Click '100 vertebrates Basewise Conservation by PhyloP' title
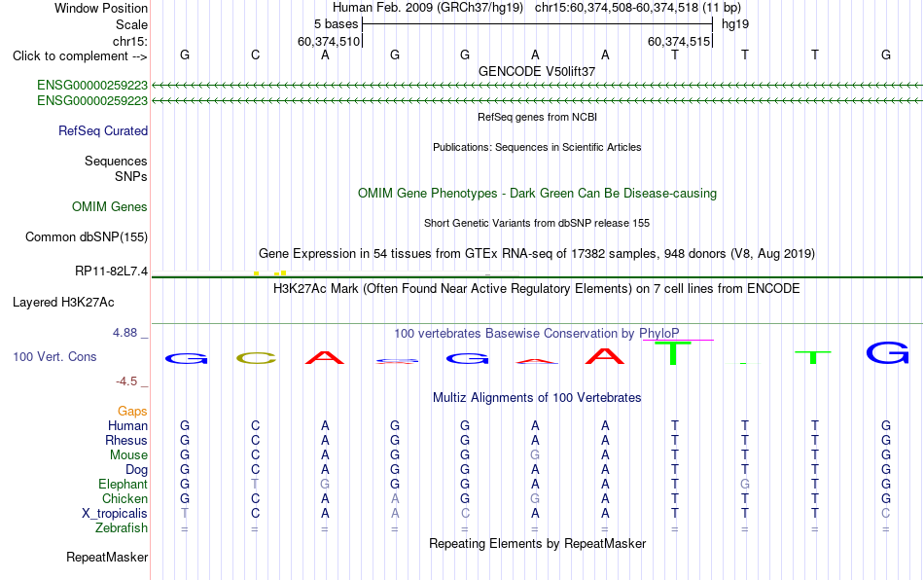 [537, 333]
